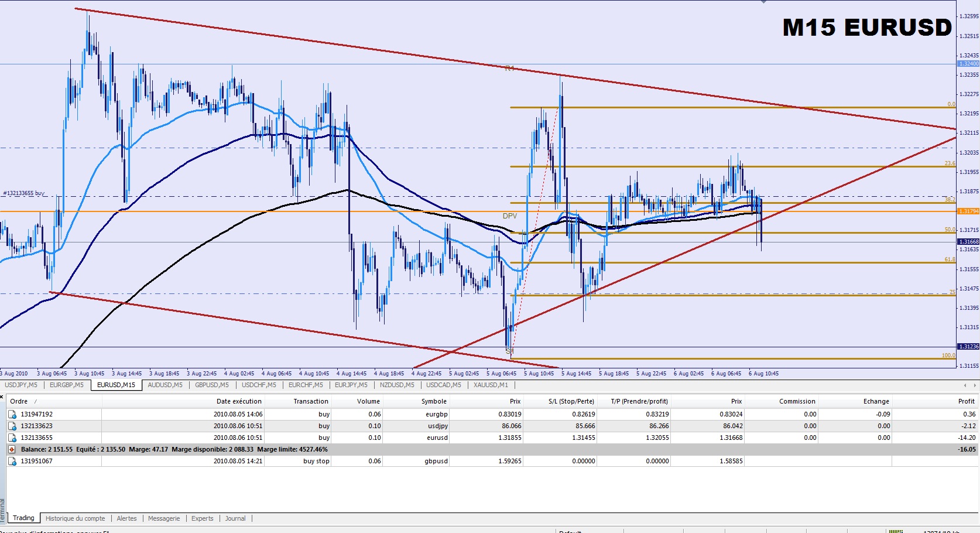Viewport: 980px width, 533px height.
Task: Sort orders by the Ordre column header
Action: pyautogui.click(x=19, y=401)
